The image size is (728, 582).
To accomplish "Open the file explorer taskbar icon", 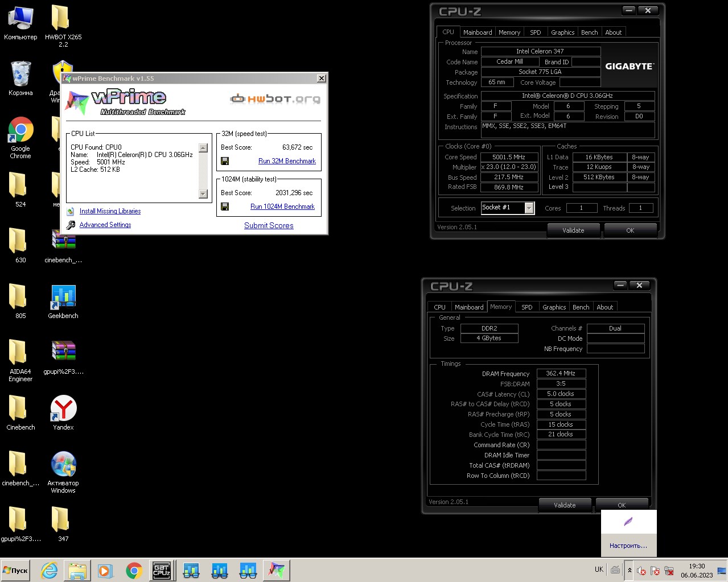I will pyautogui.click(x=77, y=571).
